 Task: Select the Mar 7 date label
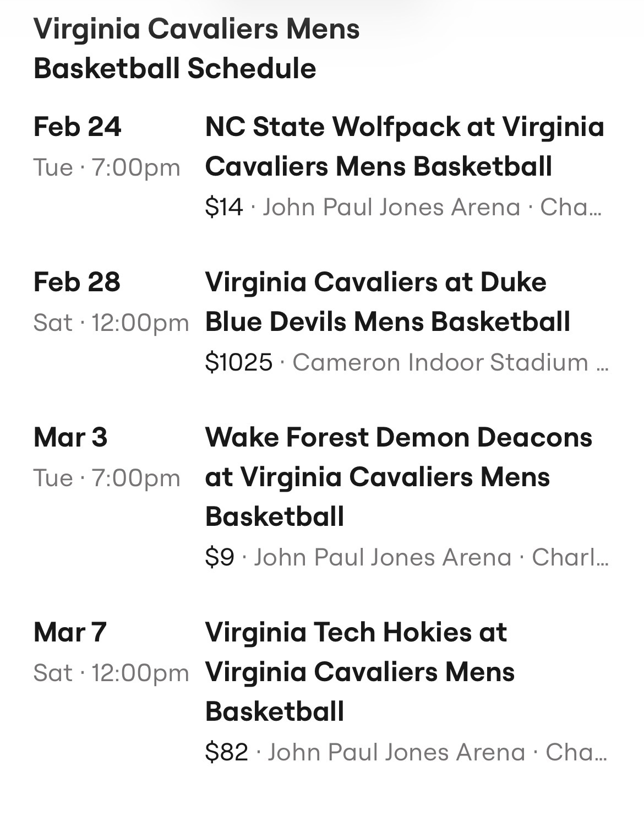pos(70,632)
